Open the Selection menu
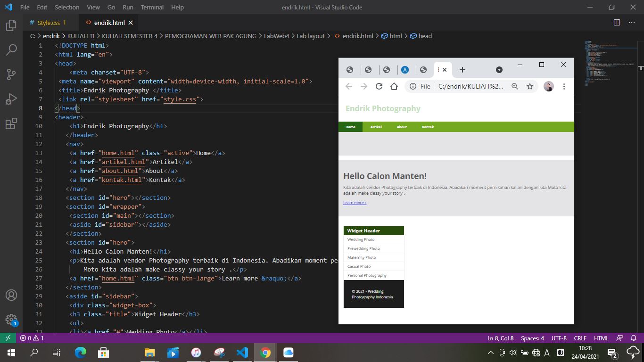The height and width of the screenshot is (362, 644). (x=67, y=7)
